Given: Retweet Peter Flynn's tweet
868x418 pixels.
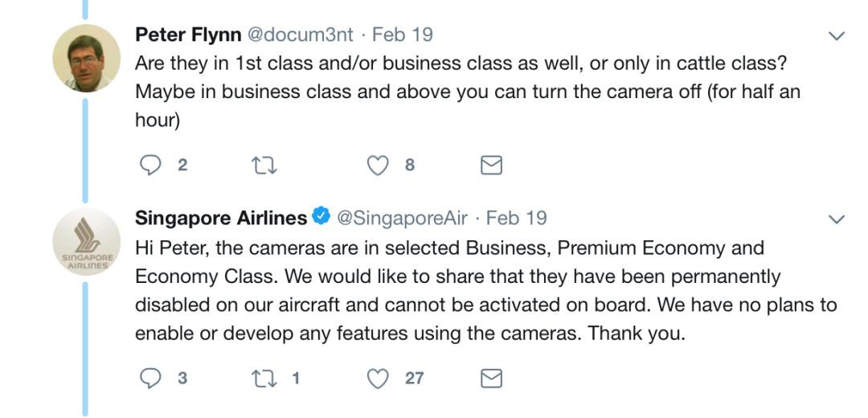Looking at the screenshot, I should tap(263, 166).
